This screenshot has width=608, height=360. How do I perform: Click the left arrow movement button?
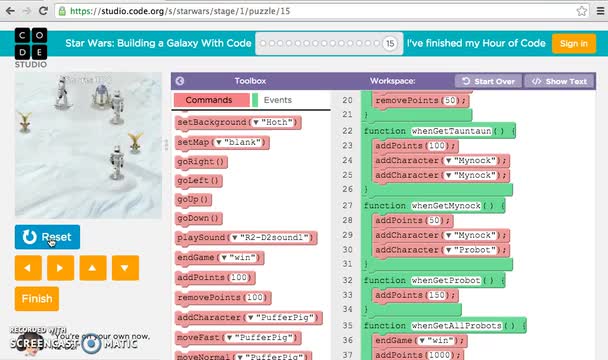[28, 268]
